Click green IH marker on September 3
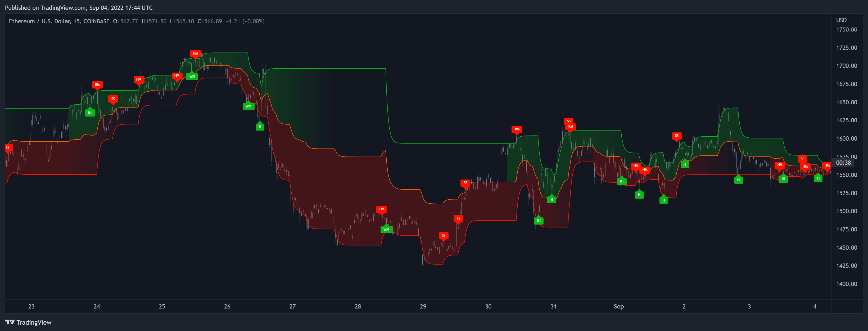This screenshot has width=868, height=331. [x=783, y=179]
